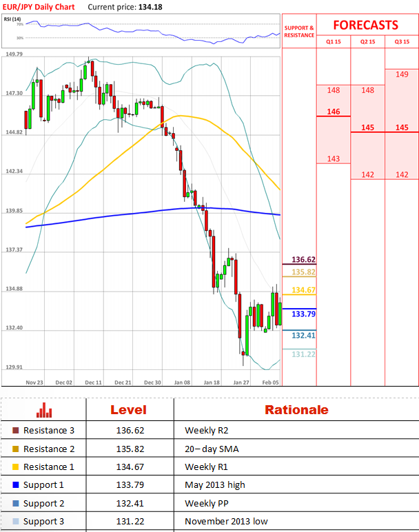Click the 148 forecast value in Q2 15

point(368,90)
